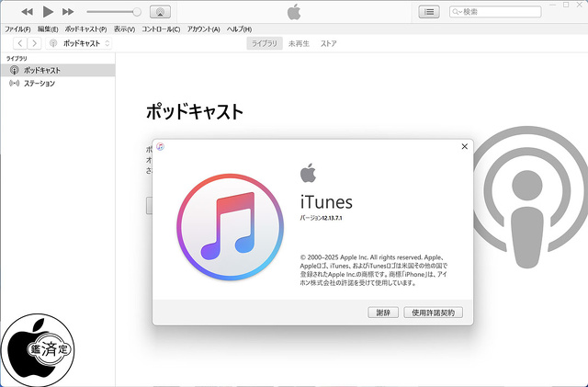Image resolution: width=588 pixels, height=387 pixels.
Task: Click the ライブラリ sidebar section header
Action: (x=17, y=59)
